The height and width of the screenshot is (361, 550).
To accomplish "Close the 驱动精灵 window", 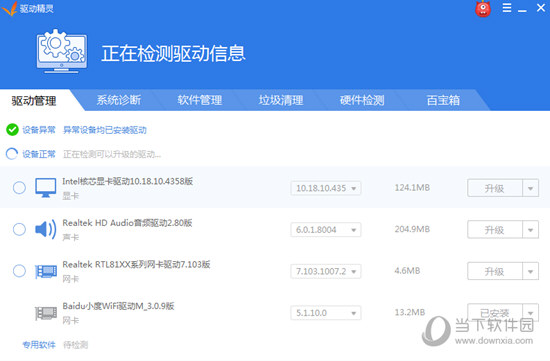I will [x=541, y=8].
